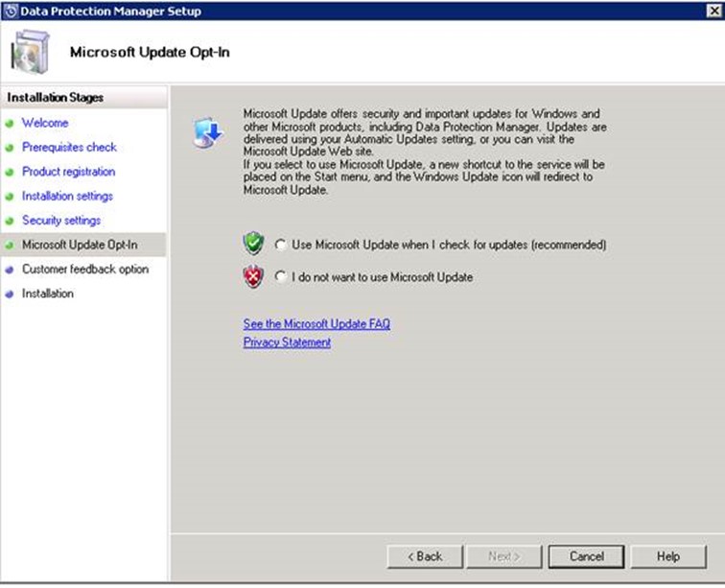The image size is (725, 588).
Task: Go to Product registration stage
Action: point(68,172)
